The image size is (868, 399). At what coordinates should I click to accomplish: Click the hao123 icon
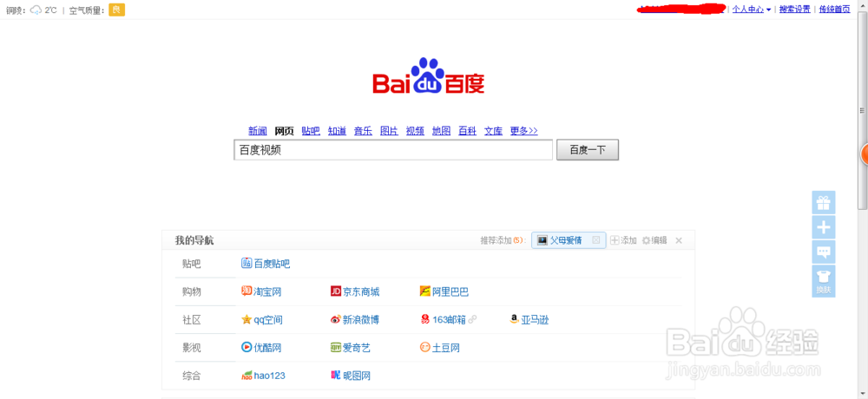pos(247,376)
